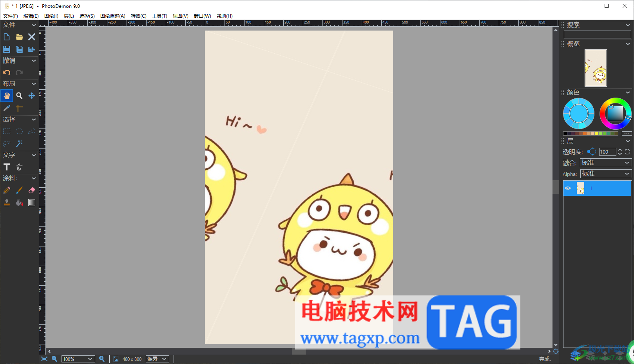
Task: Open the 特效(C) menu
Action: click(139, 16)
